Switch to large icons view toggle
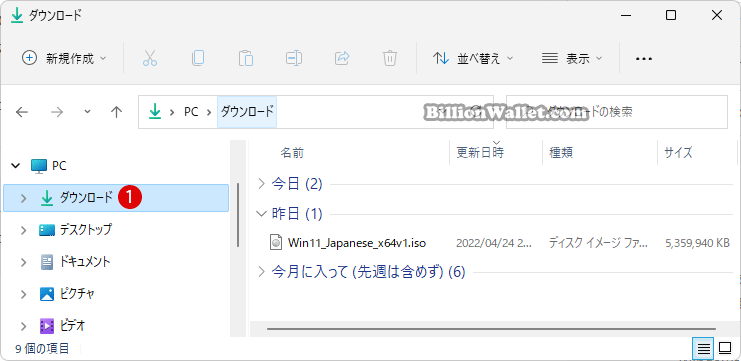Viewport: 741px width, 361px height. (x=724, y=349)
